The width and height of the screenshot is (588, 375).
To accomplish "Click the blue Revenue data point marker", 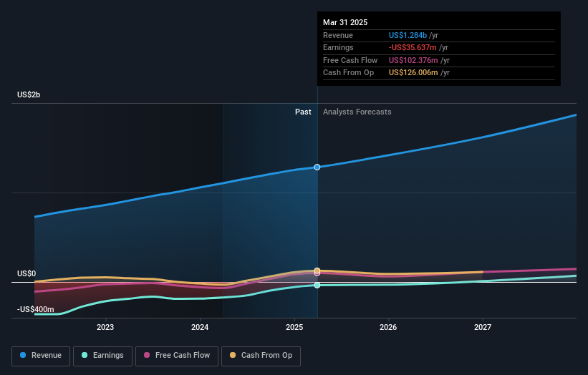I will click(317, 167).
